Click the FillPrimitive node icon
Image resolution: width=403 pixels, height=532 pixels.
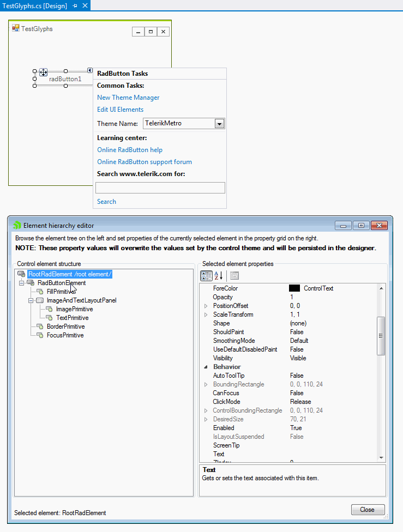(x=40, y=292)
